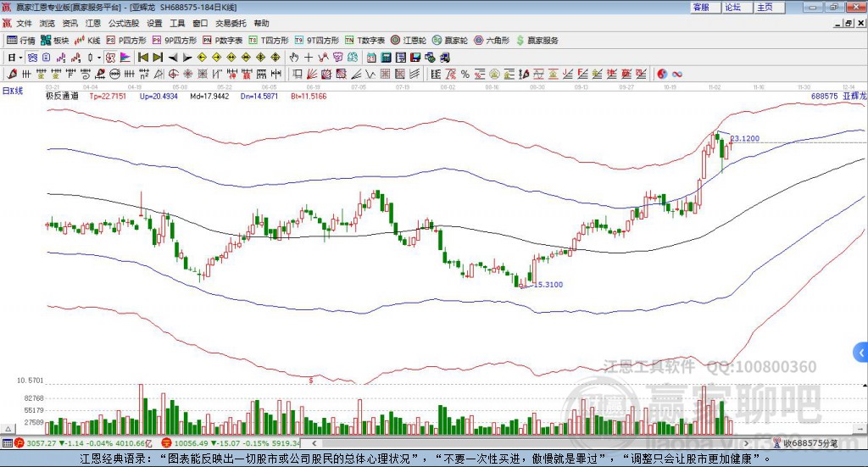The height and width of the screenshot is (467, 868).
Task: Click the blue infinity symbol icon
Action: tap(677, 74)
